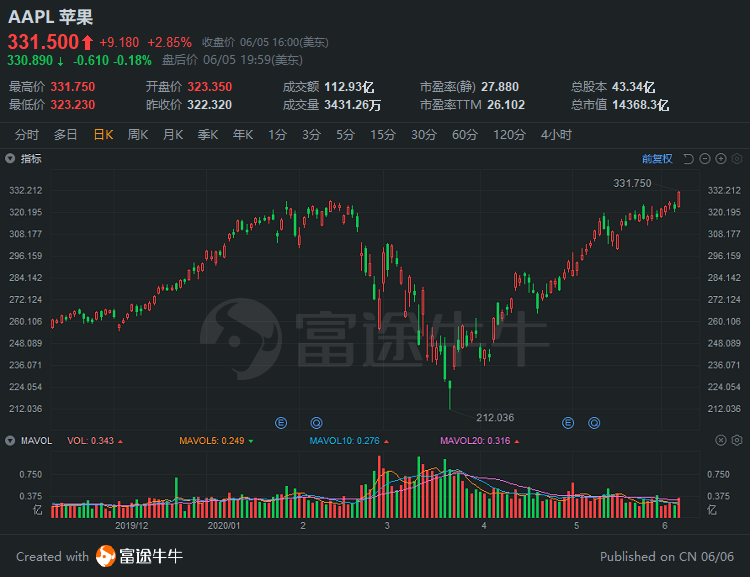Open the 周K chart tab
Screen dimensions: 750x577
click(138, 135)
